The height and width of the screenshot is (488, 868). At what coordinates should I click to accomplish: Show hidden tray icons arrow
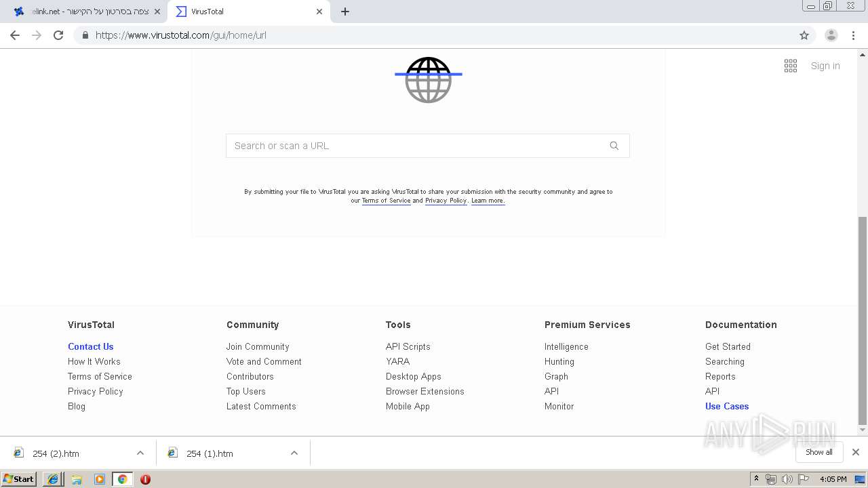tap(757, 479)
